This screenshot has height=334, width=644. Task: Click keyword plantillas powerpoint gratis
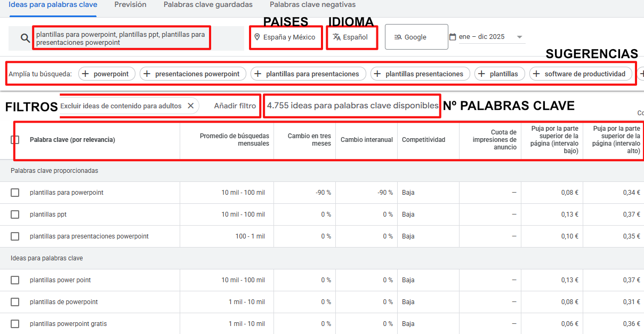coord(68,324)
